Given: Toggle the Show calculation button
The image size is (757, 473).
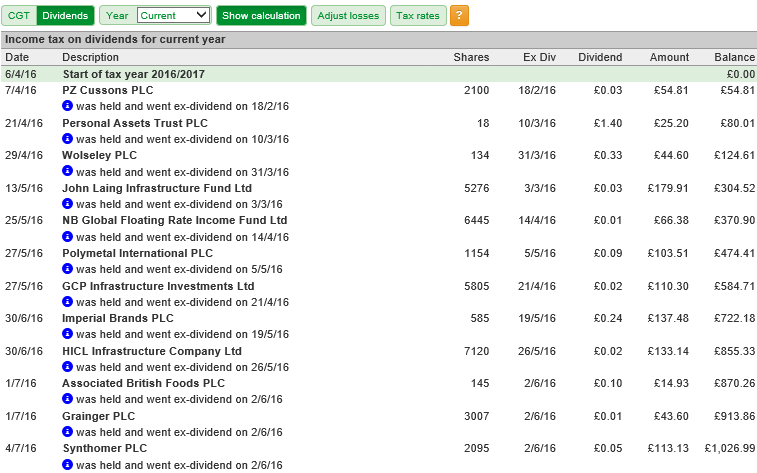Looking at the screenshot, I should [261, 15].
